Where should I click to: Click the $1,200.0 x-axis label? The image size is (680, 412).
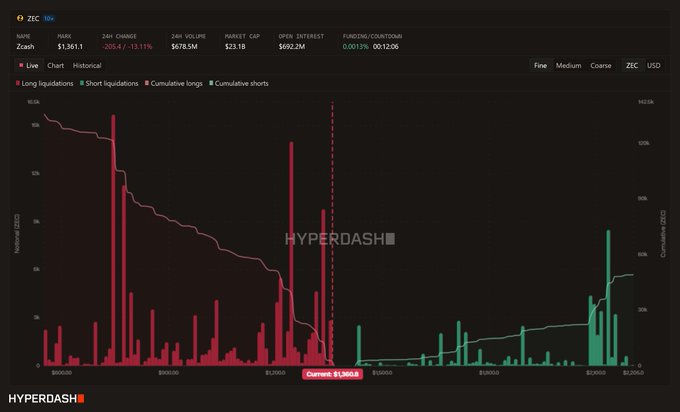coord(275,373)
